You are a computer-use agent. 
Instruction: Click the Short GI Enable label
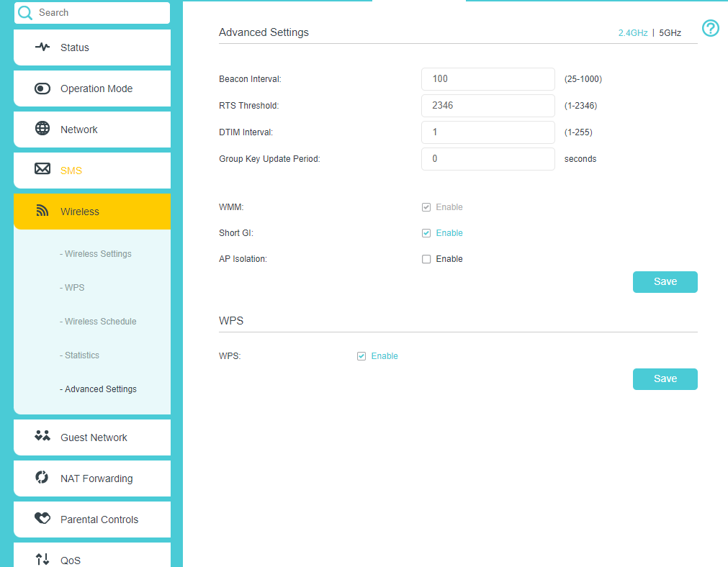(449, 233)
